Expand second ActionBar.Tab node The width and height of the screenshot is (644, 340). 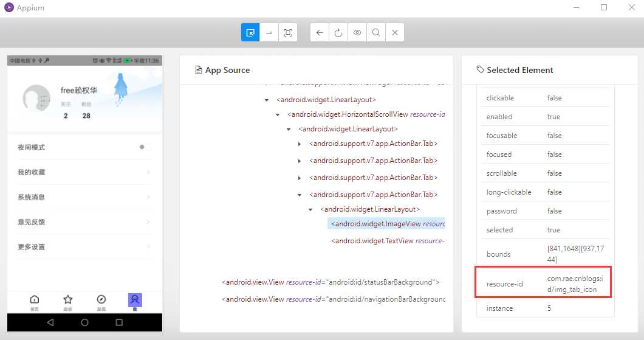(x=300, y=161)
